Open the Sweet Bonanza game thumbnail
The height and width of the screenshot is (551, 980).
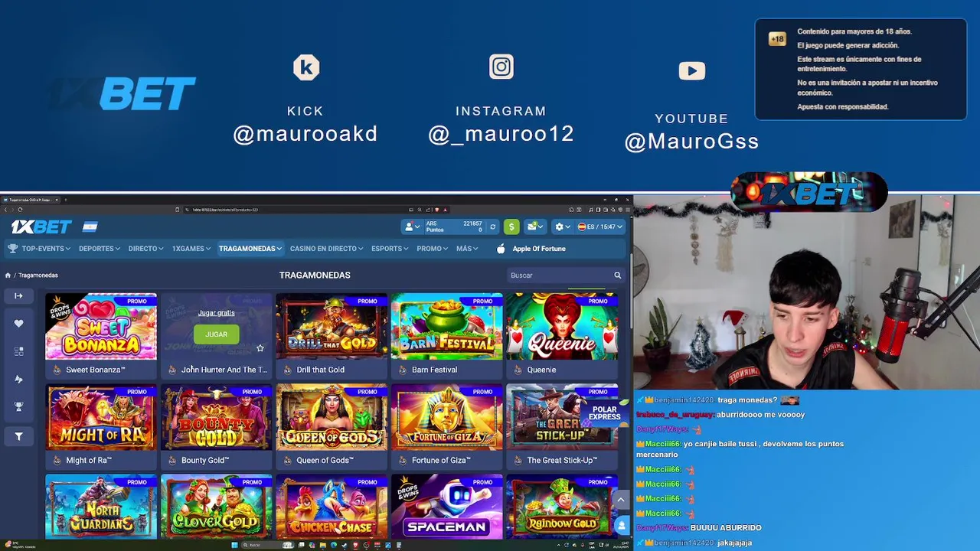pos(101,327)
